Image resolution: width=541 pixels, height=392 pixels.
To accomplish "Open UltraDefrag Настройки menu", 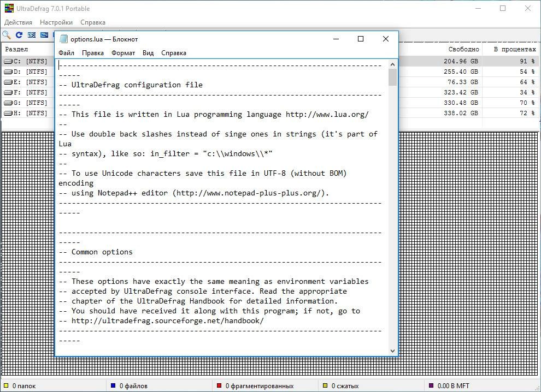I will click(x=56, y=22).
